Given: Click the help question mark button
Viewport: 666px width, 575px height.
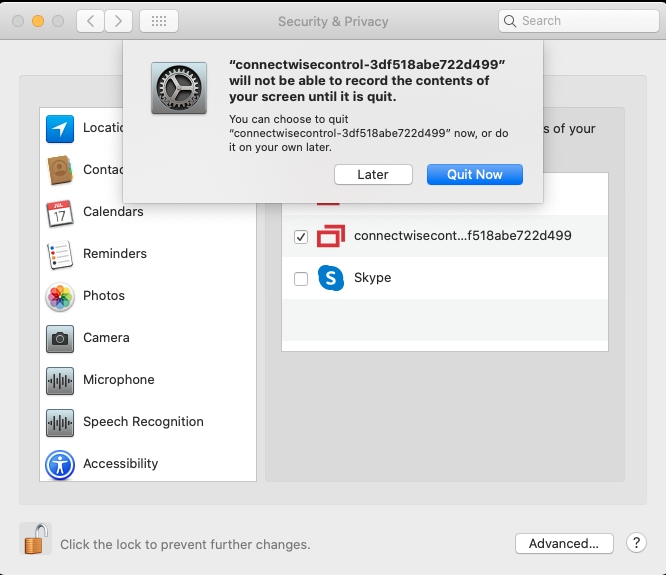Looking at the screenshot, I should click(x=636, y=543).
